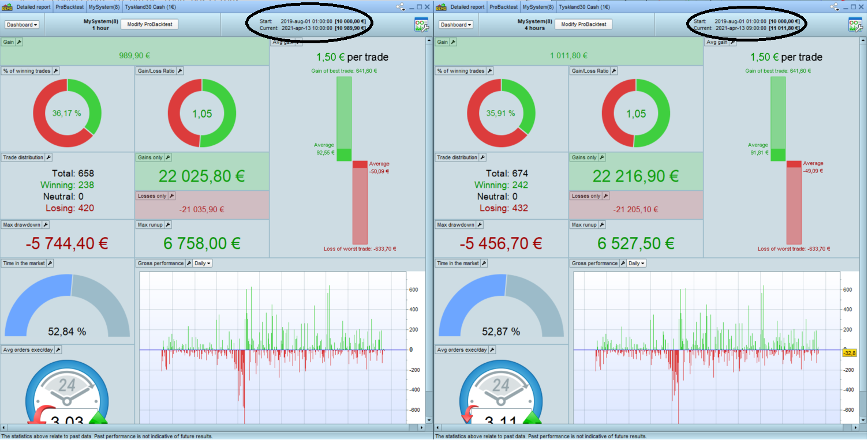Open Max runup wrench in 4 hours window
This screenshot has height=440, width=868.
tap(601, 225)
